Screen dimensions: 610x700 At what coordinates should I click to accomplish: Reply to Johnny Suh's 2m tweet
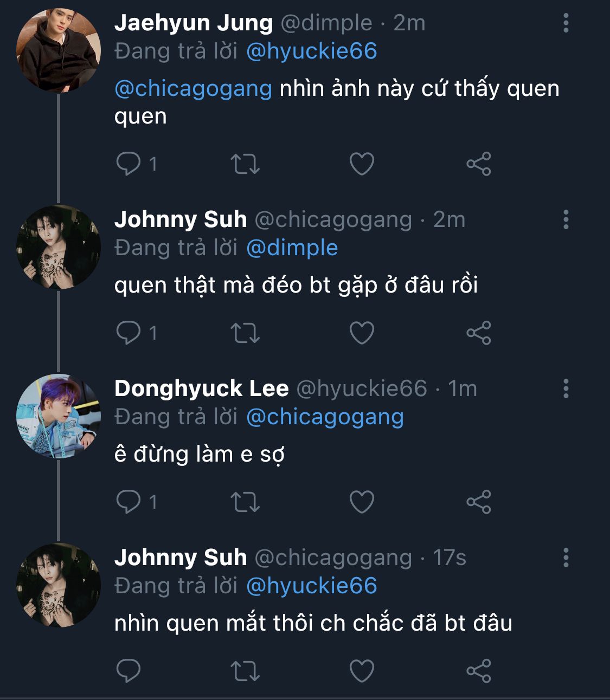(x=129, y=333)
